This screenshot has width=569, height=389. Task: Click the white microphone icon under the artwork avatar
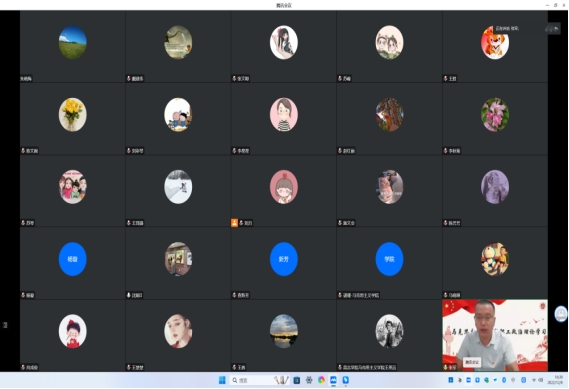coord(128,295)
